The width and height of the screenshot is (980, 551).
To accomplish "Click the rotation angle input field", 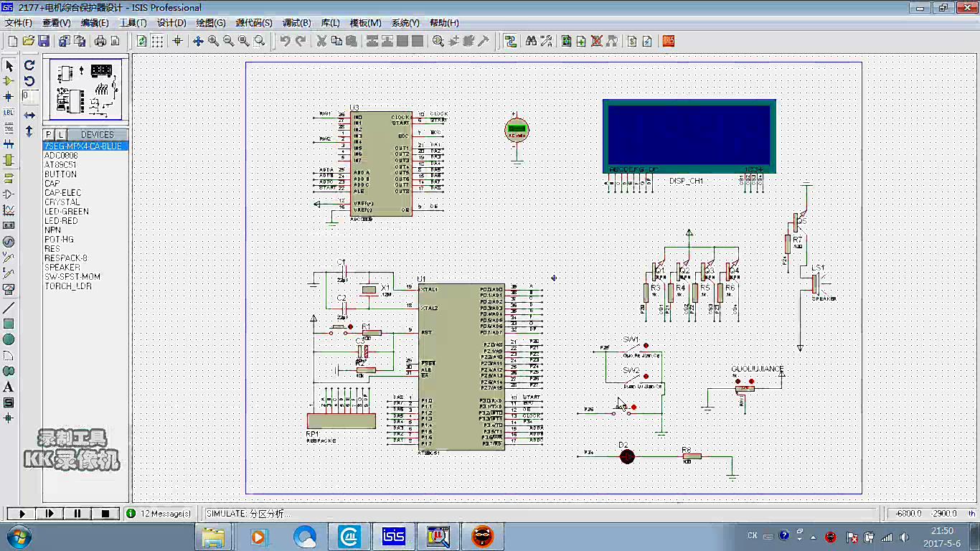I will (29, 95).
